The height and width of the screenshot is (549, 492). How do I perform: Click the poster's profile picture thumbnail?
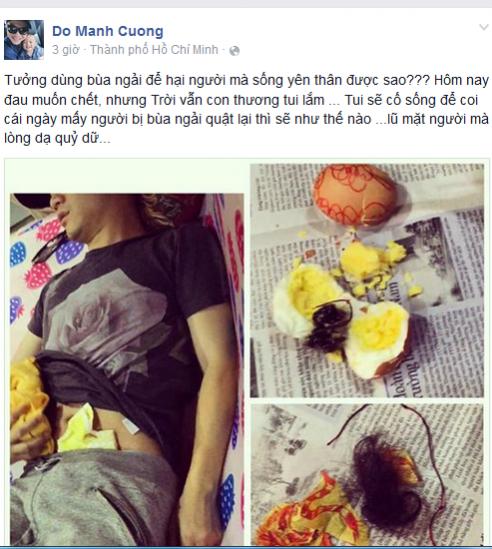(x=24, y=40)
